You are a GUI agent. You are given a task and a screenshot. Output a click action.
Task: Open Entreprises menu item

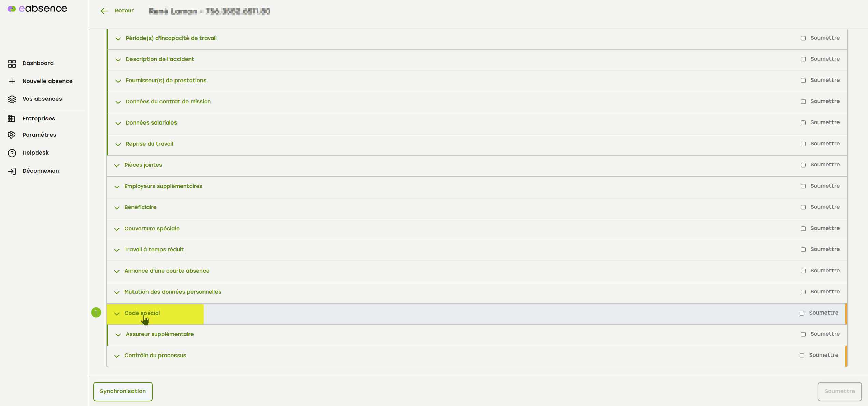(39, 118)
